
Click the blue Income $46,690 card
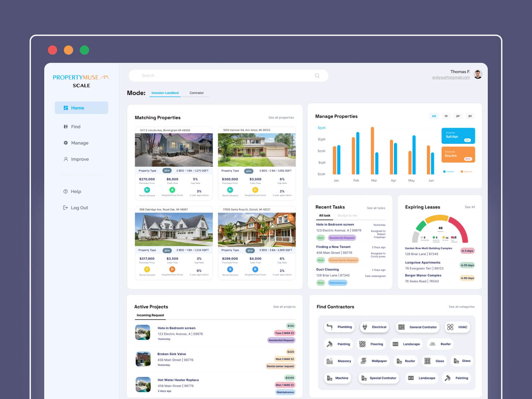(458, 136)
